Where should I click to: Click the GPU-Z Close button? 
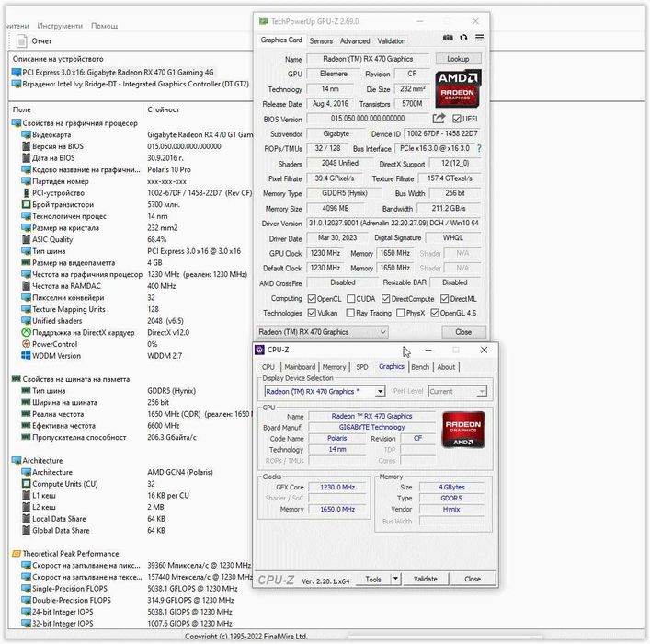[x=463, y=332]
